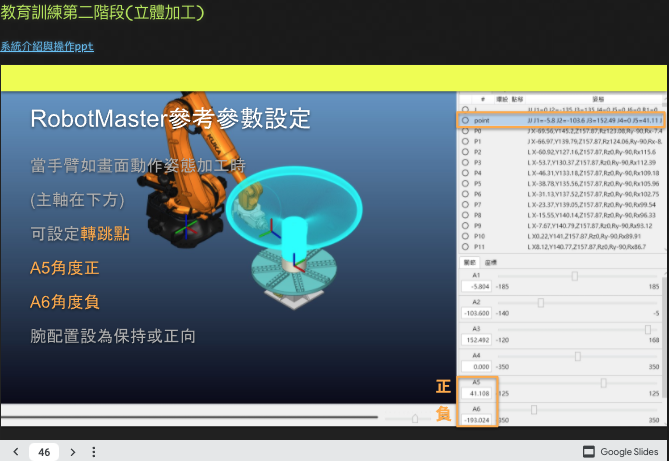Click the A6 value field -193.024
The height and width of the screenshot is (461, 669).
[476, 420]
